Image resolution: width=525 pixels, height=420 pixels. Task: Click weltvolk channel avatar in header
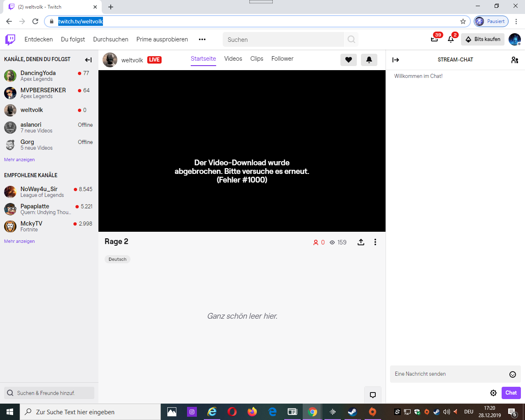[110, 60]
